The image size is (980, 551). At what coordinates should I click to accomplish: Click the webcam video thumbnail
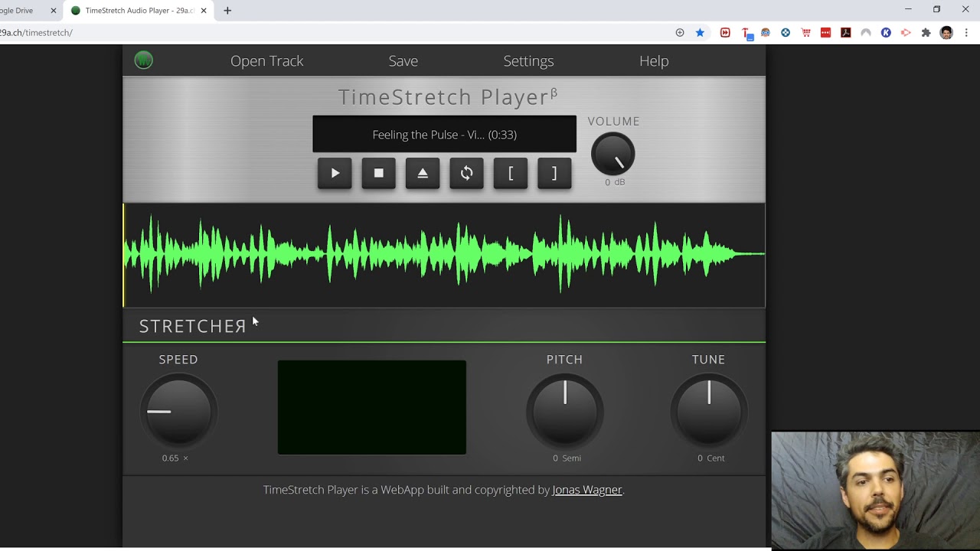pyautogui.click(x=875, y=491)
